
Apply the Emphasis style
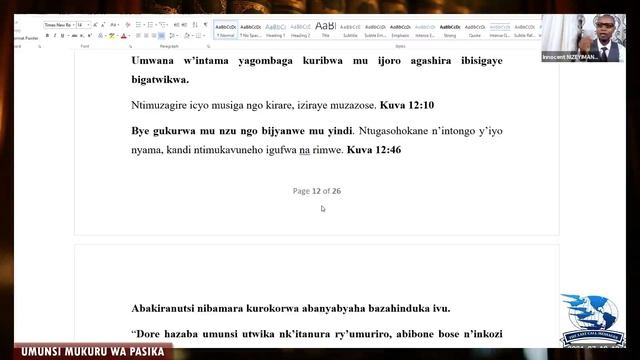tap(400, 30)
